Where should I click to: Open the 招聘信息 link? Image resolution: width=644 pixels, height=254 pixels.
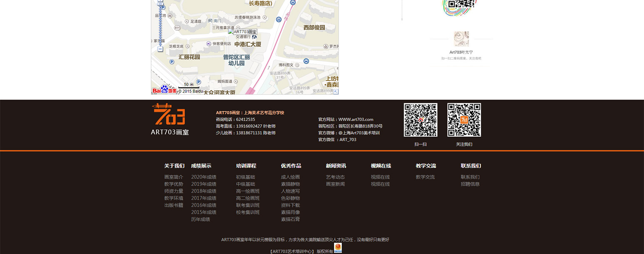click(470, 184)
